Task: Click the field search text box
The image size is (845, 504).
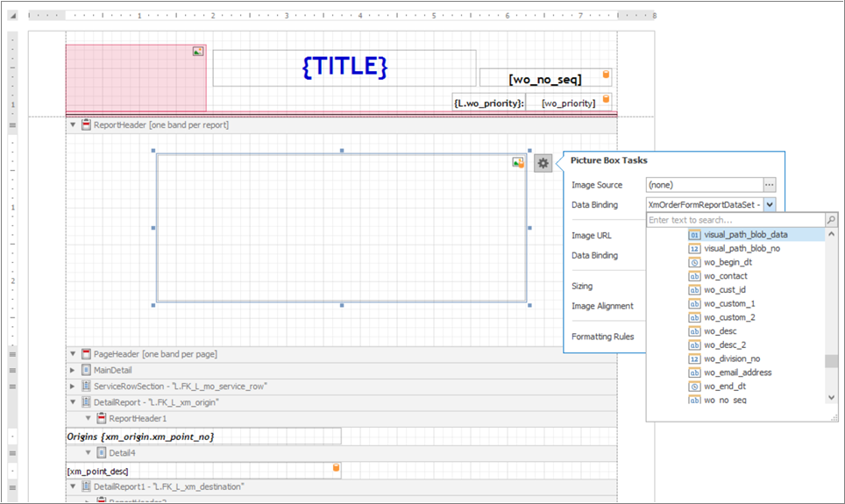Action: tap(736, 220)
